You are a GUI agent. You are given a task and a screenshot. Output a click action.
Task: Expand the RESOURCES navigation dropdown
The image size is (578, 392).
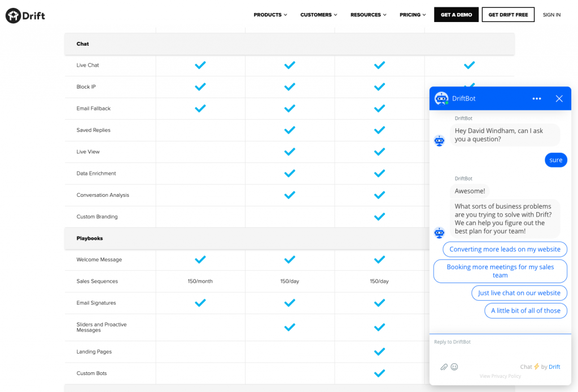(368, 15)
